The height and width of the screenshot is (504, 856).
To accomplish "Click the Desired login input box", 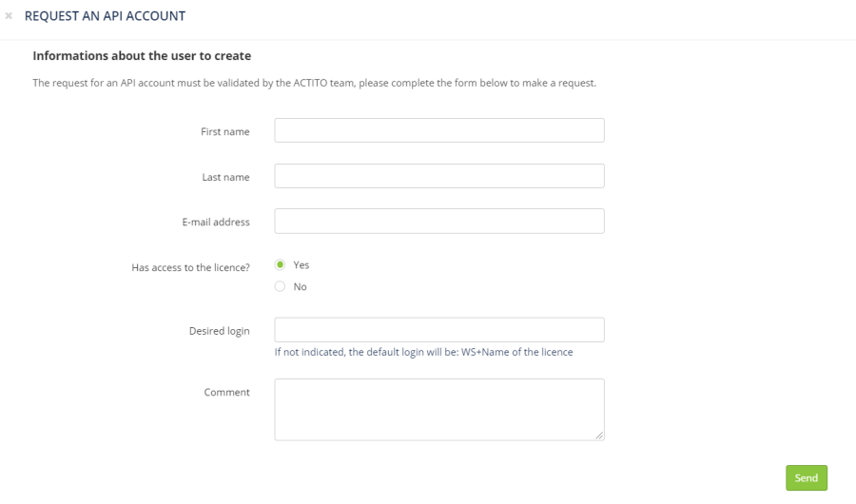I will pyautogui.click(x=438, y=330).
